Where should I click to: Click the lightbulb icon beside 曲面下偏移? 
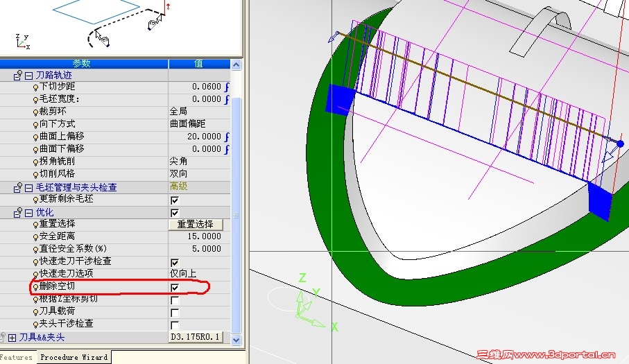(x=35, y=150)
